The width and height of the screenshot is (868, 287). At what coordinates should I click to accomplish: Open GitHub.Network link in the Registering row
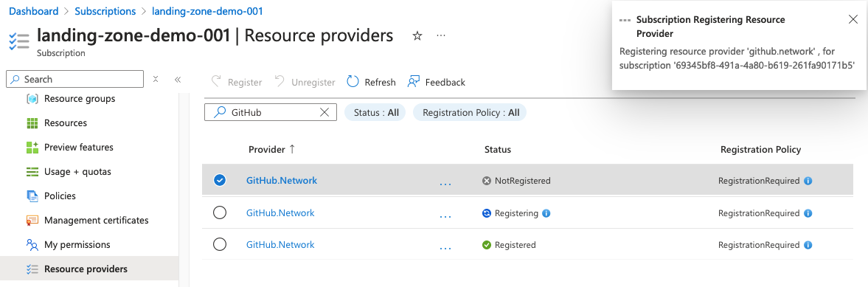[280, 213]
